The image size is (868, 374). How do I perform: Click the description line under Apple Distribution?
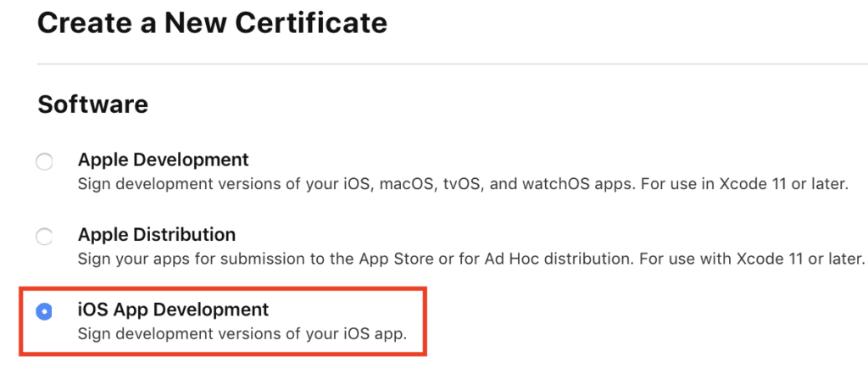coord(470,258)
